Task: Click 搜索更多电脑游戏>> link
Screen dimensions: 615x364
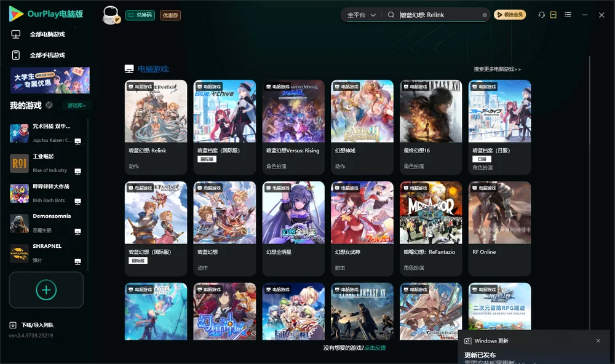Action: click(x=498, y=69)
